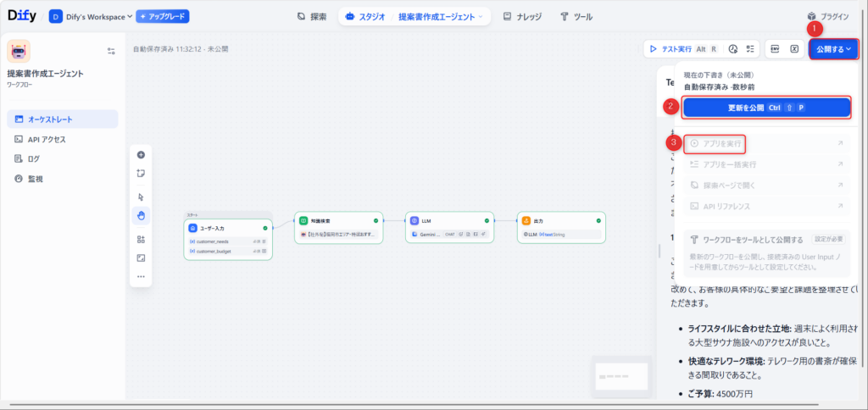Select the pointer mode arrow tool
This screenshot has width=868, height=410.
[141, 197]
